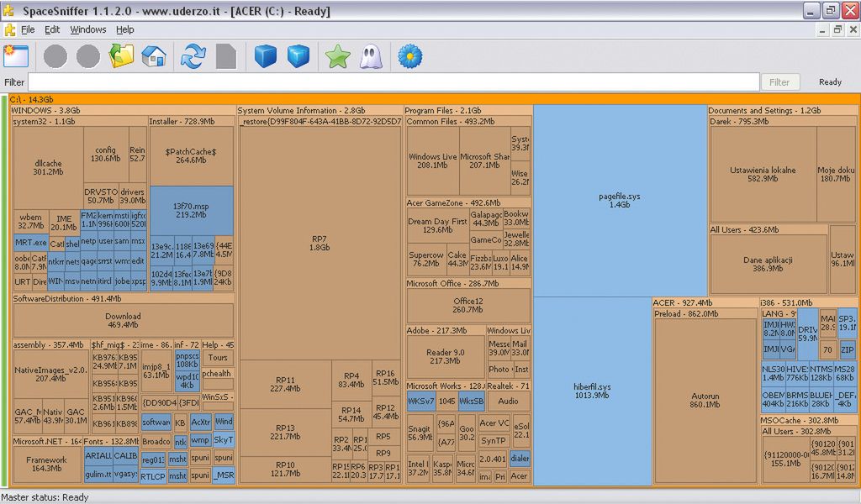This screenshot has height=504, width=861.
Task: Click inside the Filter text field
Action: coord(394,82)
